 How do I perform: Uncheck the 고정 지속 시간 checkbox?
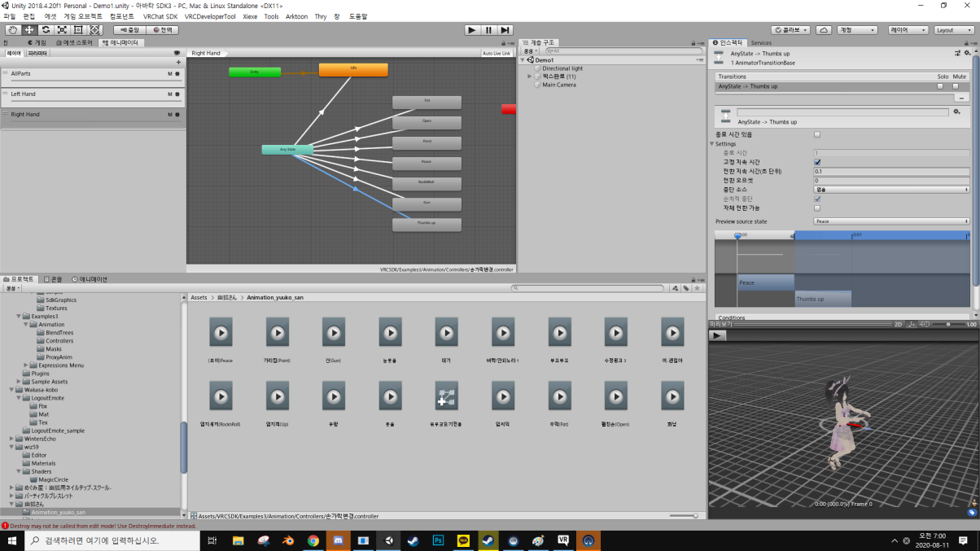[x=817, y=162]
